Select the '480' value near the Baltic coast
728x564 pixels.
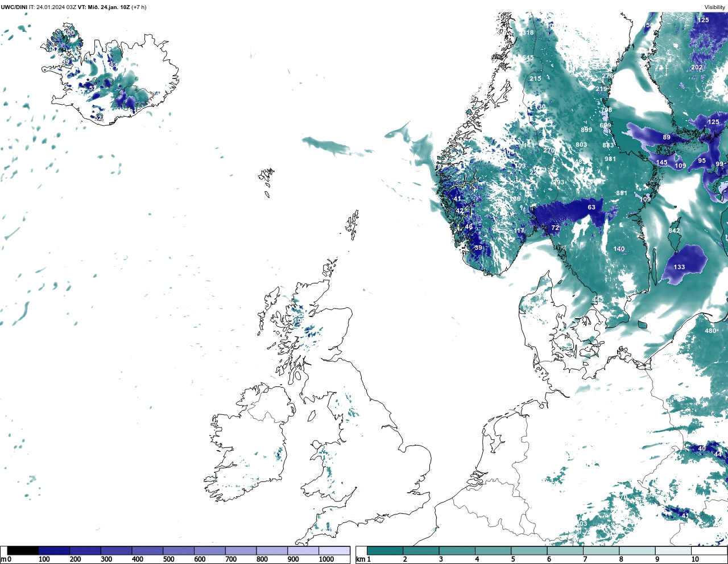click(710, 331)
